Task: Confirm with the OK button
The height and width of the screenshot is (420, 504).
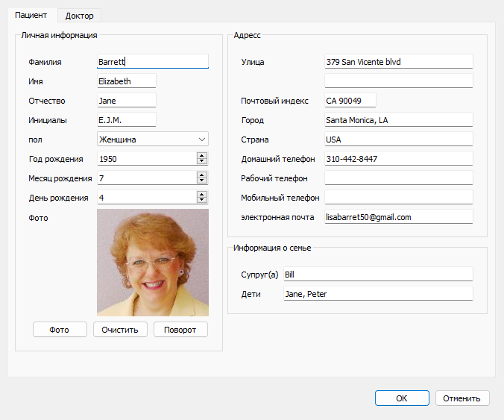Action: pyautogui.click(x=402, y=398)
